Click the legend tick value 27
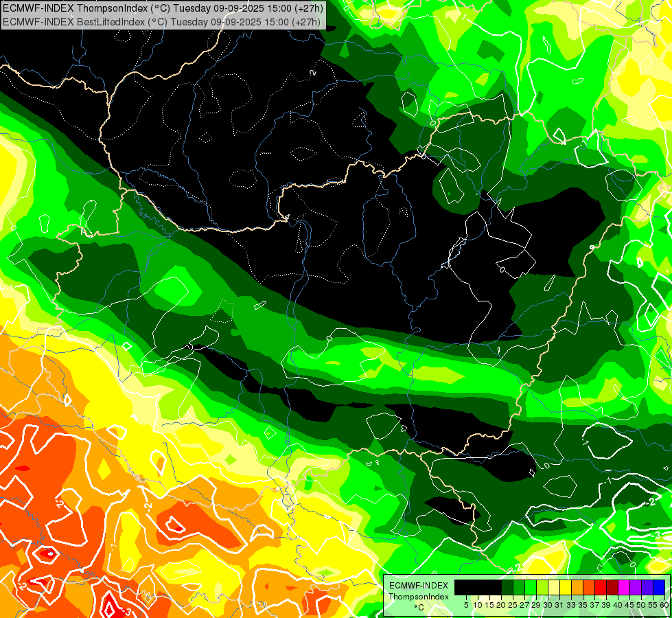 coord(524,605)
